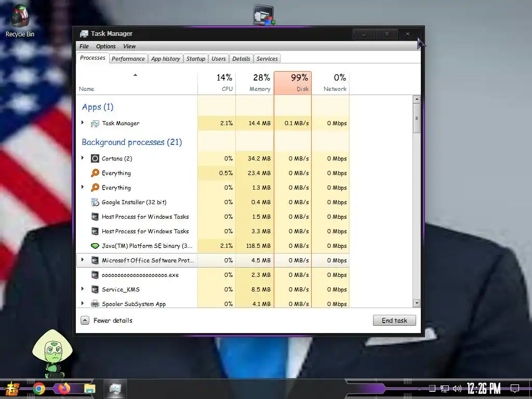Viewport: 532px width, 399px height.
Task: Open the Recycle Bin desktop icon
Action: pos(20,21)
